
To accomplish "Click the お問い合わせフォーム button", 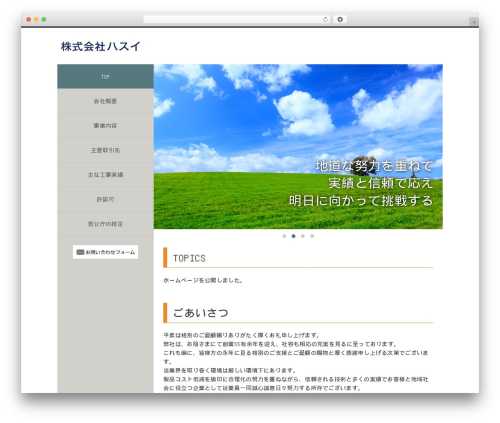I will click(105, 252).
